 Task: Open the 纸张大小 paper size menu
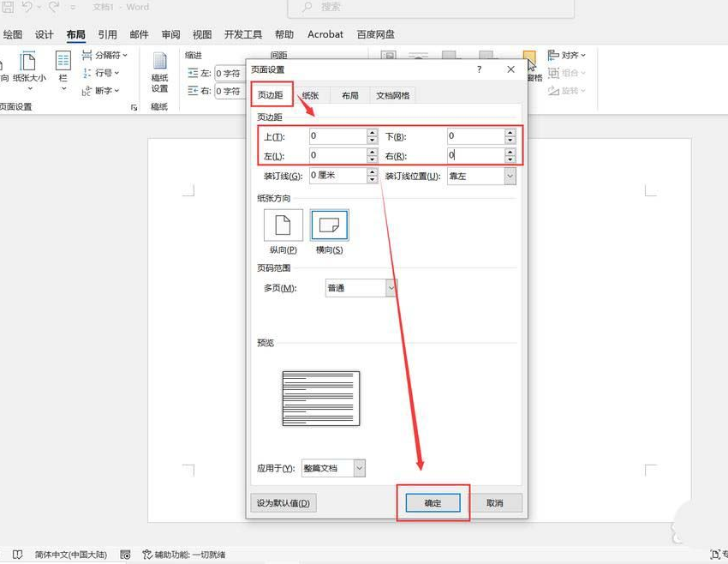click(29, 70)
